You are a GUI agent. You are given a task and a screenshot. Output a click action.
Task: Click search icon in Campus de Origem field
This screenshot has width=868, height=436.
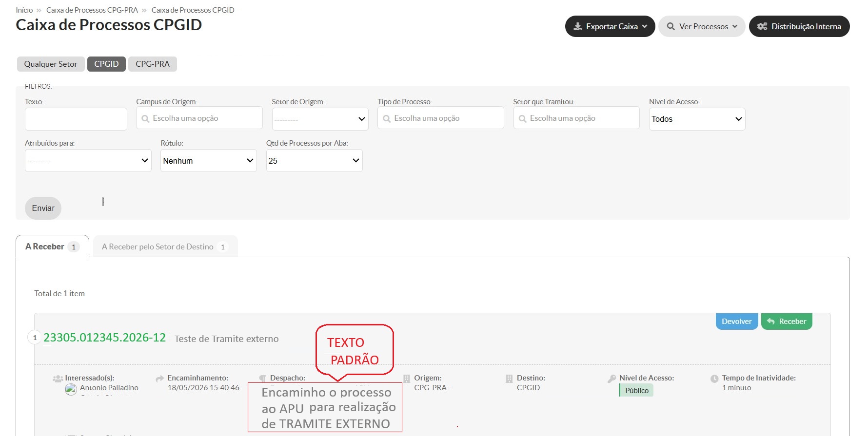145,118
